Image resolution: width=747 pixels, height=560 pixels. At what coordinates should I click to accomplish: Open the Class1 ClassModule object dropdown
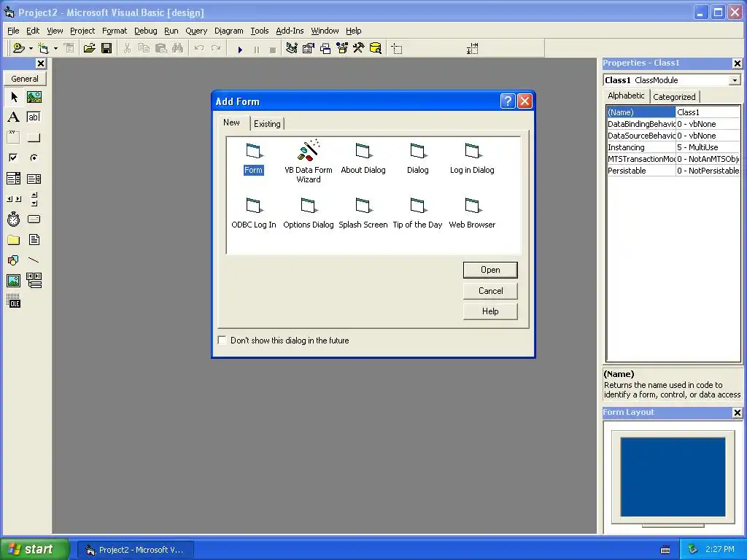735,80
